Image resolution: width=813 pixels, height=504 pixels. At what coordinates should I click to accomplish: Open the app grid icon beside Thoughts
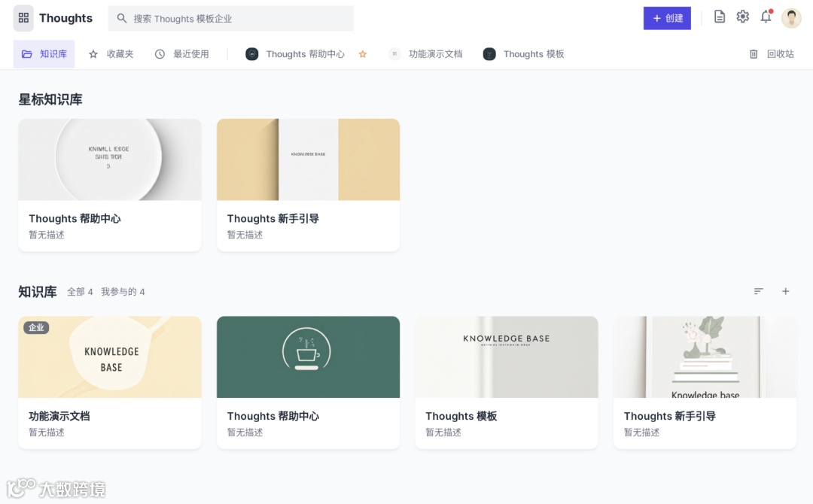[23, 18]
